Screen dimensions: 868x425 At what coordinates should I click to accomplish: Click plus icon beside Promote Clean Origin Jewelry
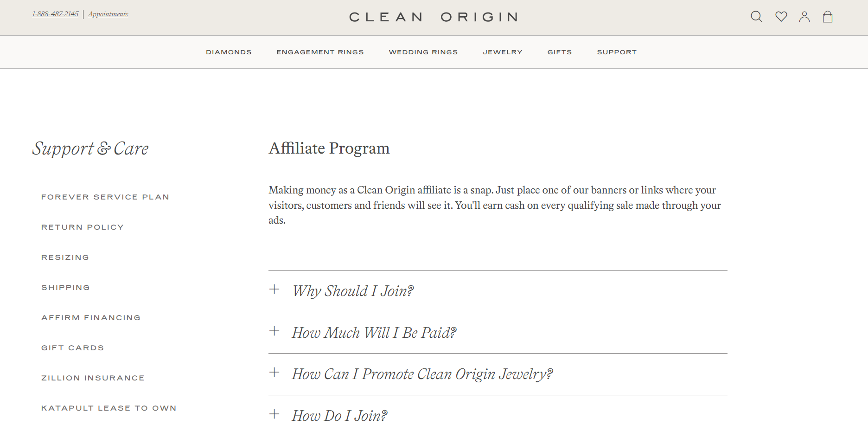pyautogui.click(x=274, y=373)
